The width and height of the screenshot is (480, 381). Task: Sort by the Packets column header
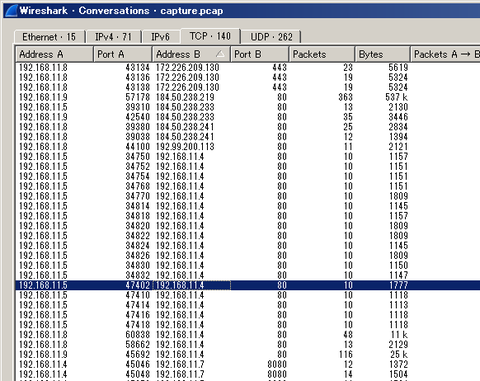click(322, 54)
